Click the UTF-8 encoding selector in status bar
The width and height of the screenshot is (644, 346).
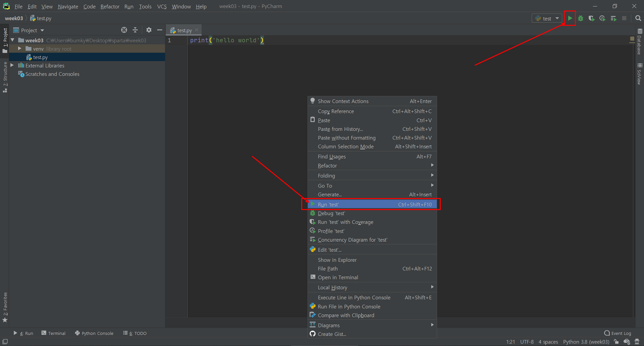coord(527,342)
